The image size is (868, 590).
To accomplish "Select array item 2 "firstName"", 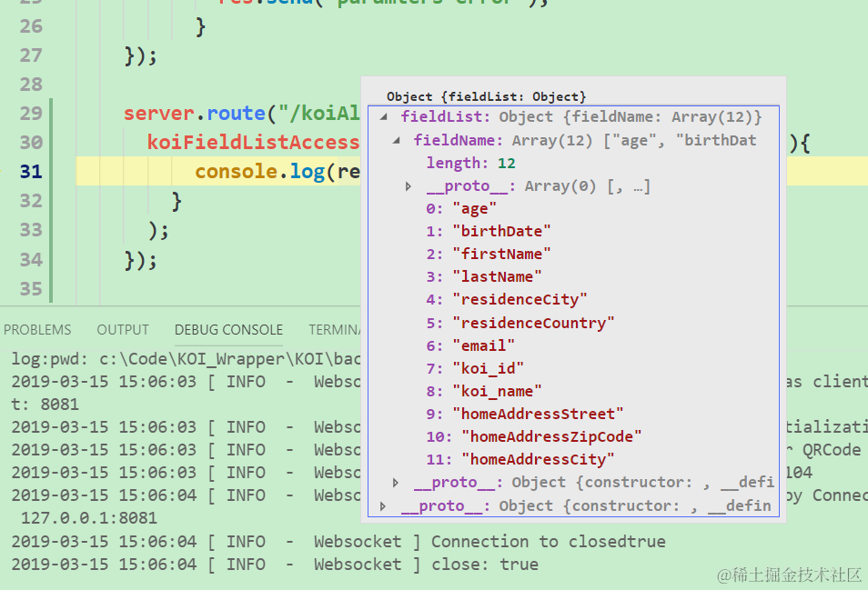I will [489, 255].
